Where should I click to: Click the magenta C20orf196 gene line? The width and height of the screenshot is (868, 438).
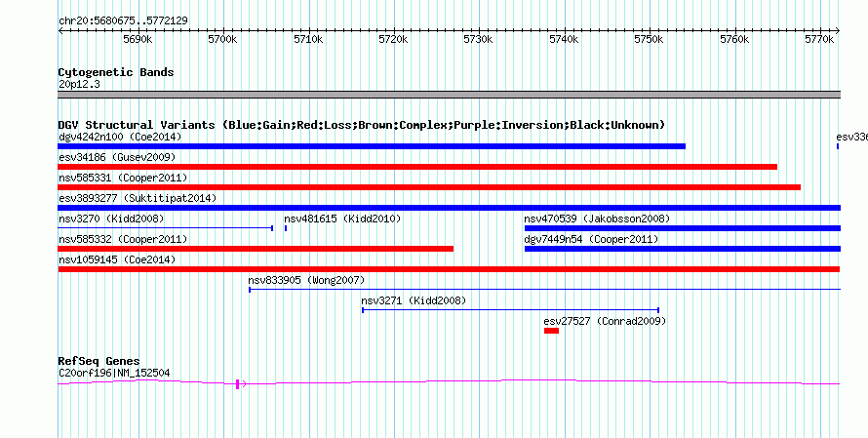coord(449,382)
